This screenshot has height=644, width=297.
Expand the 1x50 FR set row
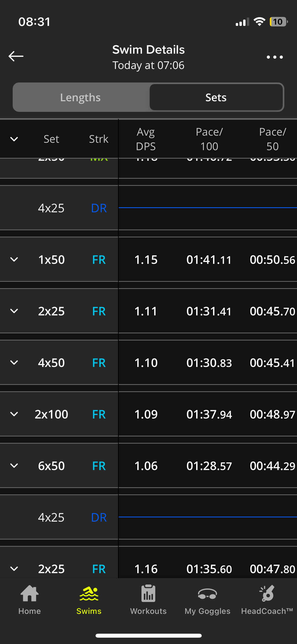tap(14, 260)
